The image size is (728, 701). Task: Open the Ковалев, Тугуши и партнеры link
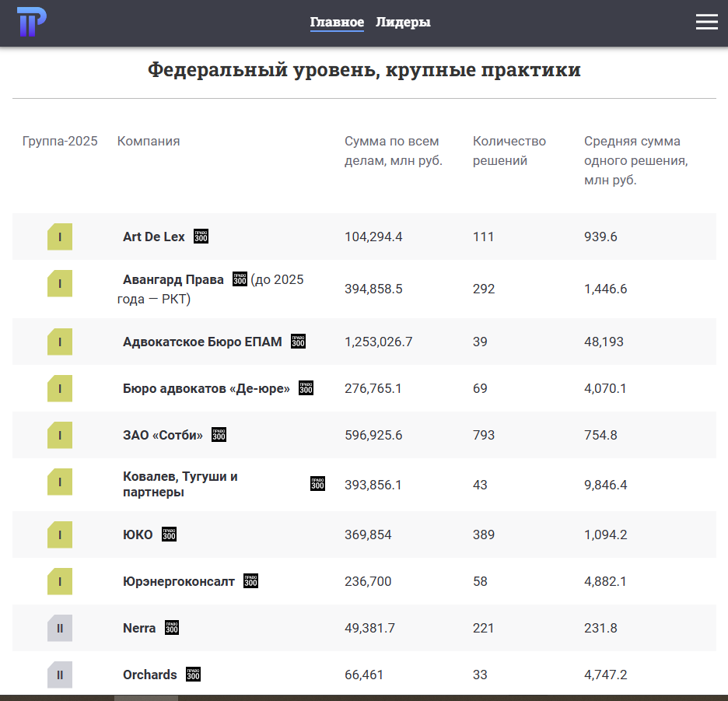point(180,484)
